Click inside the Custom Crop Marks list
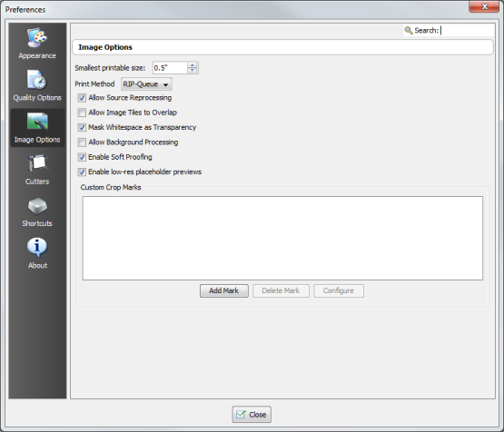The image size is (504, 432). (x=282, y=238)
